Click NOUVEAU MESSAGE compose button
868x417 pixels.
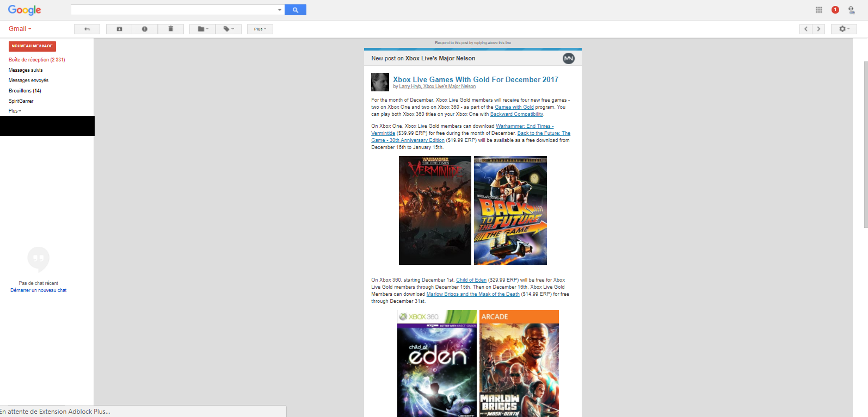(32, 46)
